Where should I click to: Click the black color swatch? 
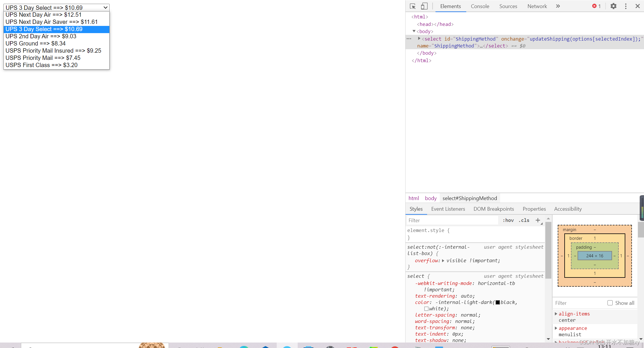[x=498, y=303]
